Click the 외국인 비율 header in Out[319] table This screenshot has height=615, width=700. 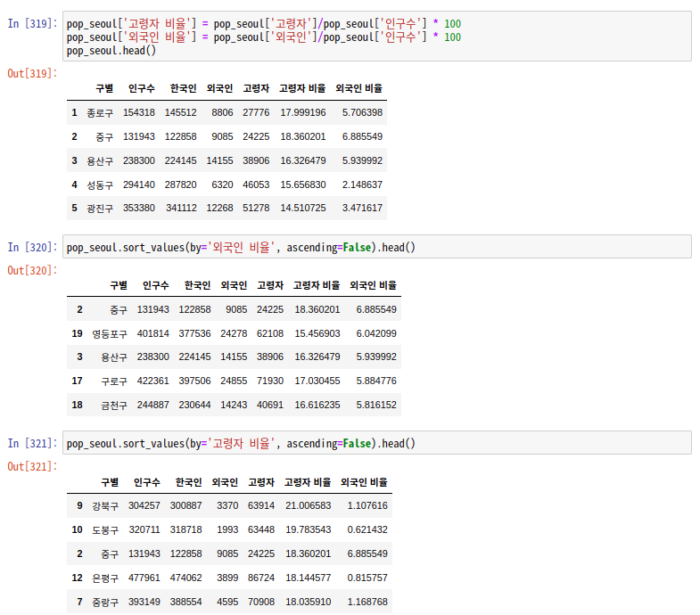point(359,88)
